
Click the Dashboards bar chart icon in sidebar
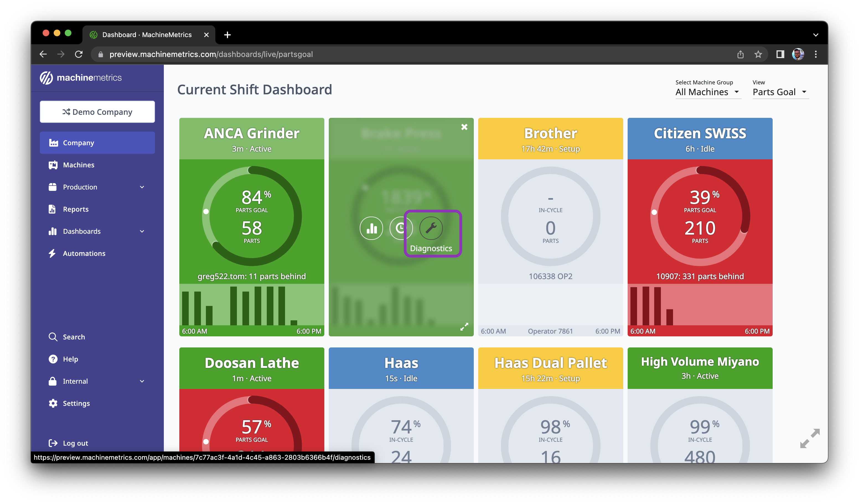coord(53,231)
